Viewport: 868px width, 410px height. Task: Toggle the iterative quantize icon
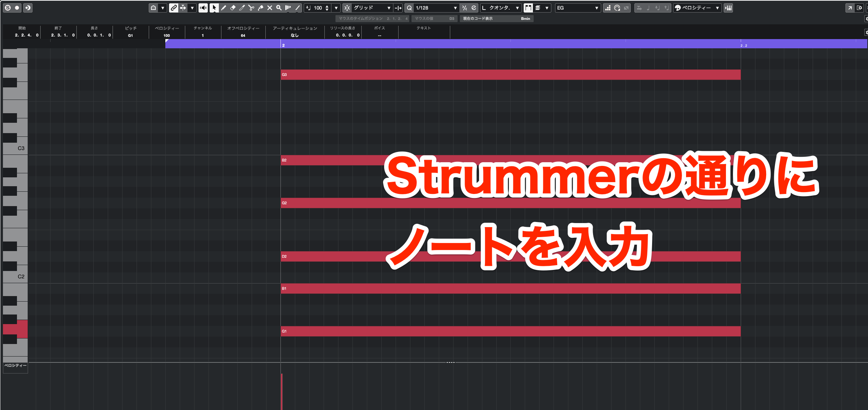(465, 8)
